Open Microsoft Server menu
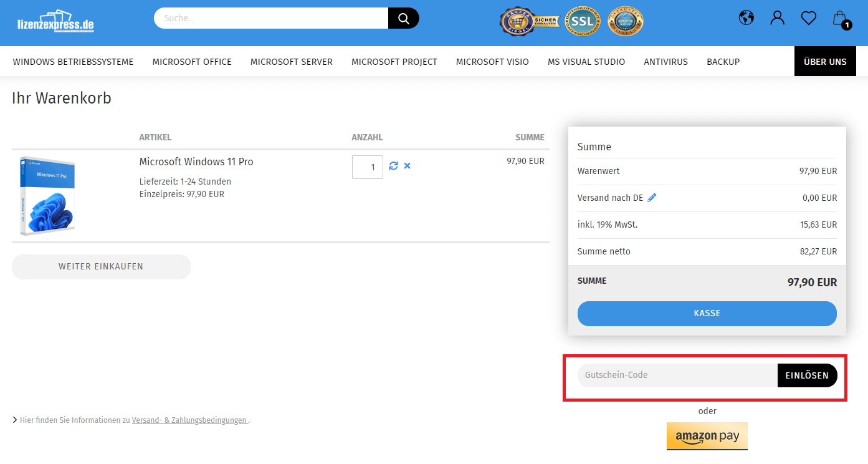The image size is (868, 464). 292,62
